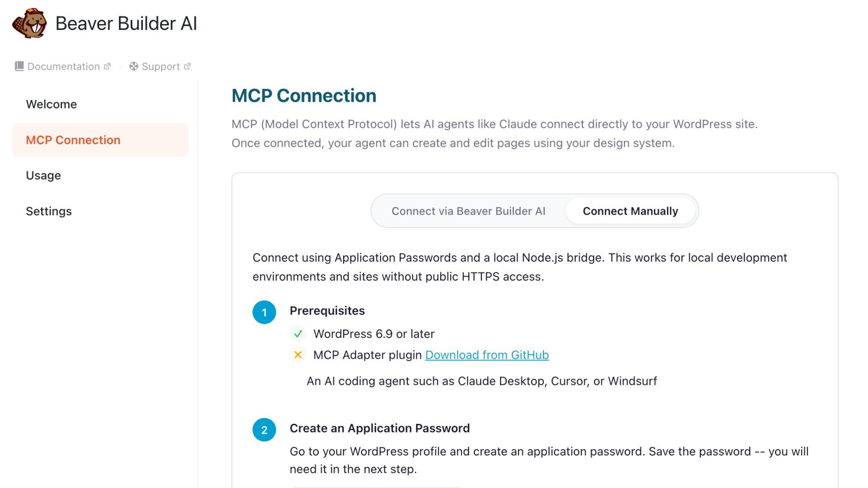Click the Beaver Builder AI title text
Screen dimensions: 868x488
(126, 23)
